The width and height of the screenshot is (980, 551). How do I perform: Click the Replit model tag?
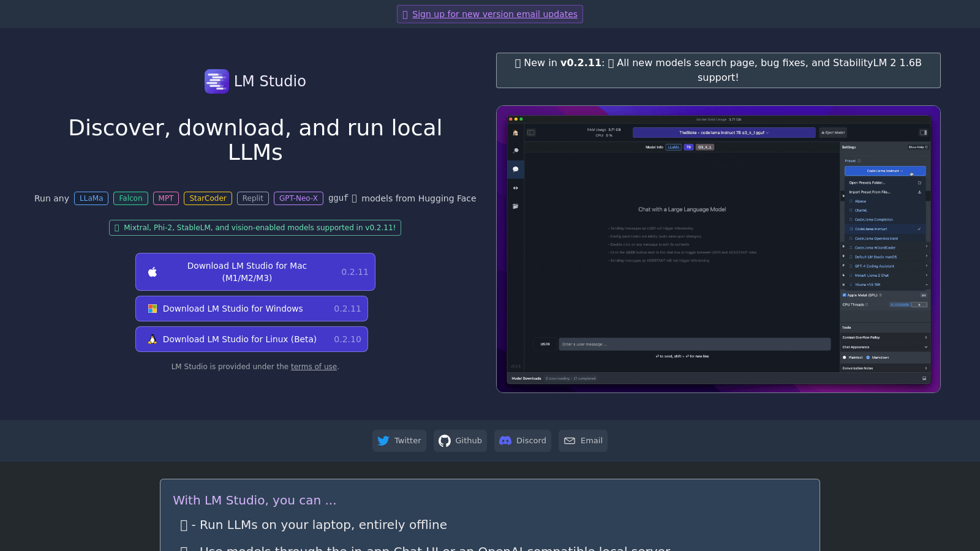coord(253,198)
